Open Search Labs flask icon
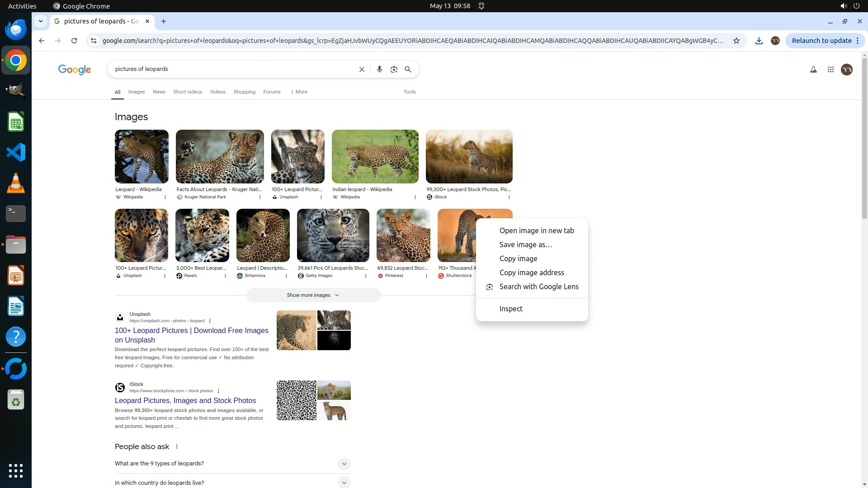The width and height of the screenshot is (868, 488). click(813, 69)
